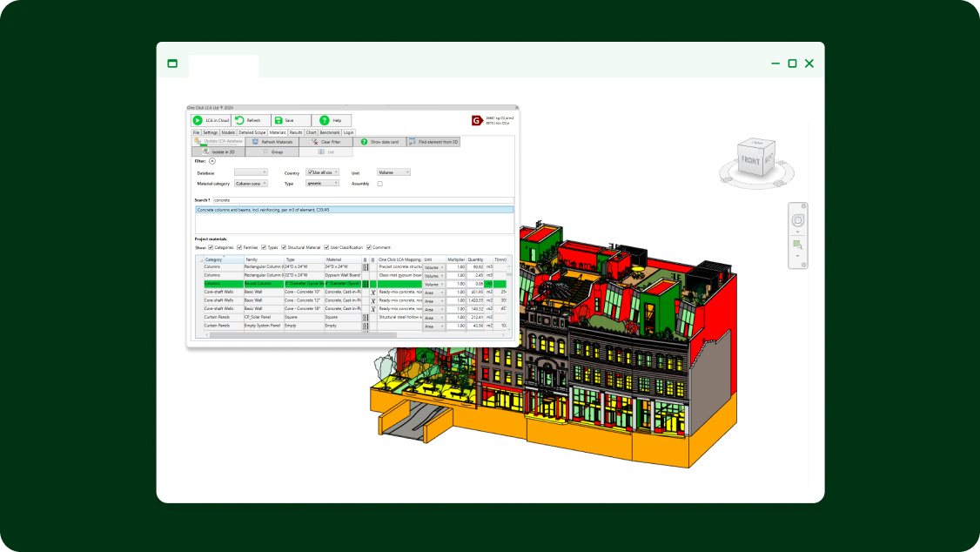Open the Unit filter dropdown showing Volume

(x=393, y=172)
